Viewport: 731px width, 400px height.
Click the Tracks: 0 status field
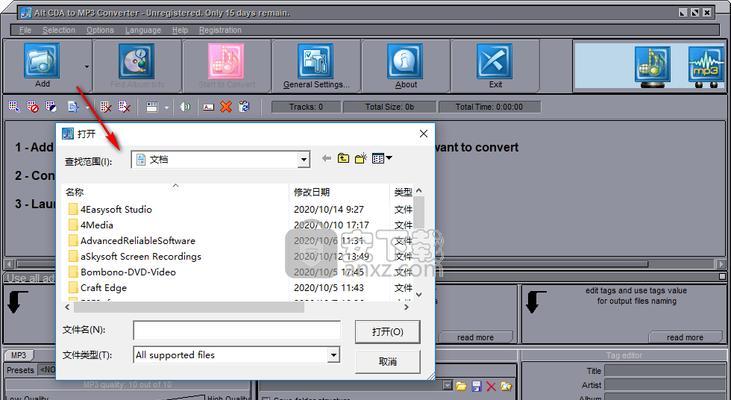[306, 107]
